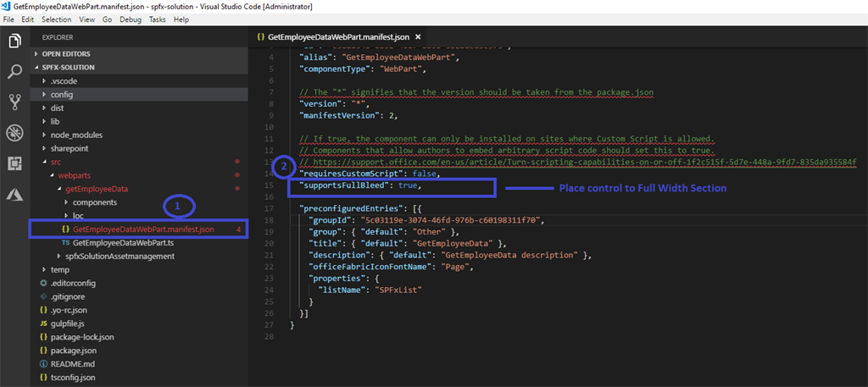Open the README.md file
The image size is (868, 387).
pyautogui.click(x=138, y=364)
